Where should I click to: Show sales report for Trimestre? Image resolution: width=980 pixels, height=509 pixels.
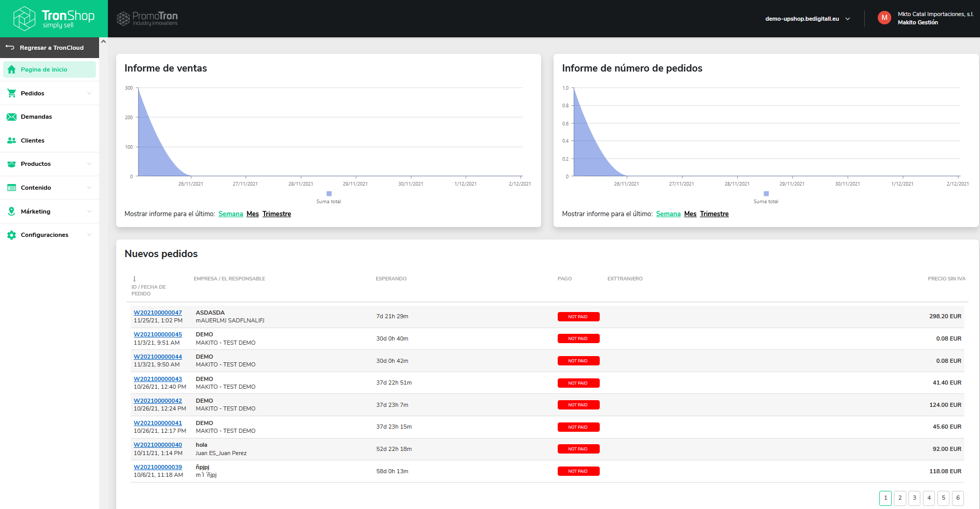277,214
